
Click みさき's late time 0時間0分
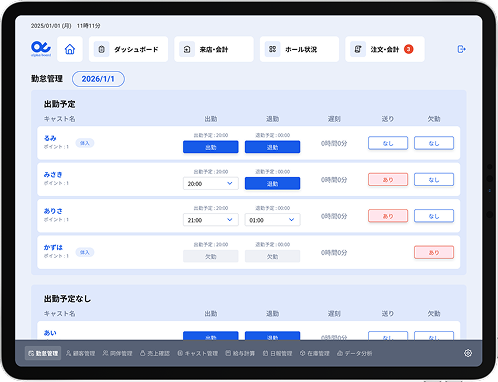(334, 180)
